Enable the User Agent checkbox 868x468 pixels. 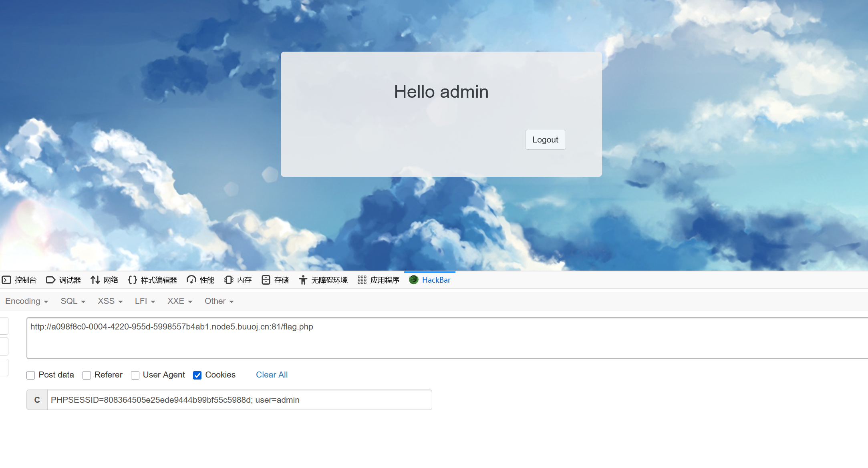coord(135,375)
